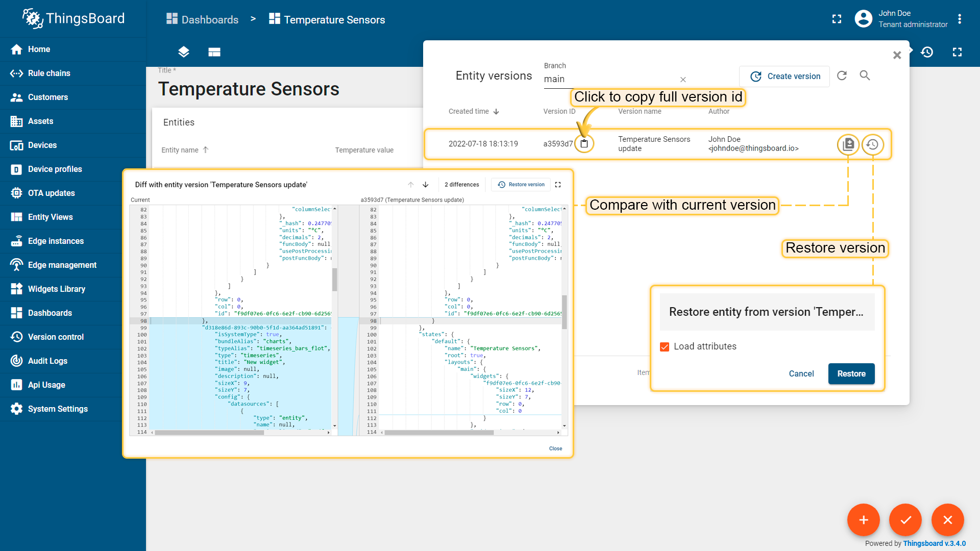
Task: Go to next difference with down arrow
Action: (426, 185)
